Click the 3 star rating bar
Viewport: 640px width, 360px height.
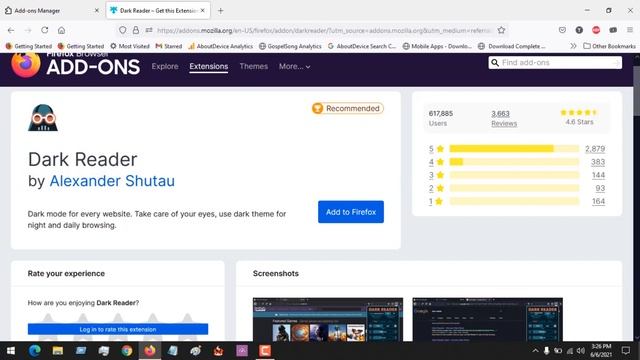514,175
